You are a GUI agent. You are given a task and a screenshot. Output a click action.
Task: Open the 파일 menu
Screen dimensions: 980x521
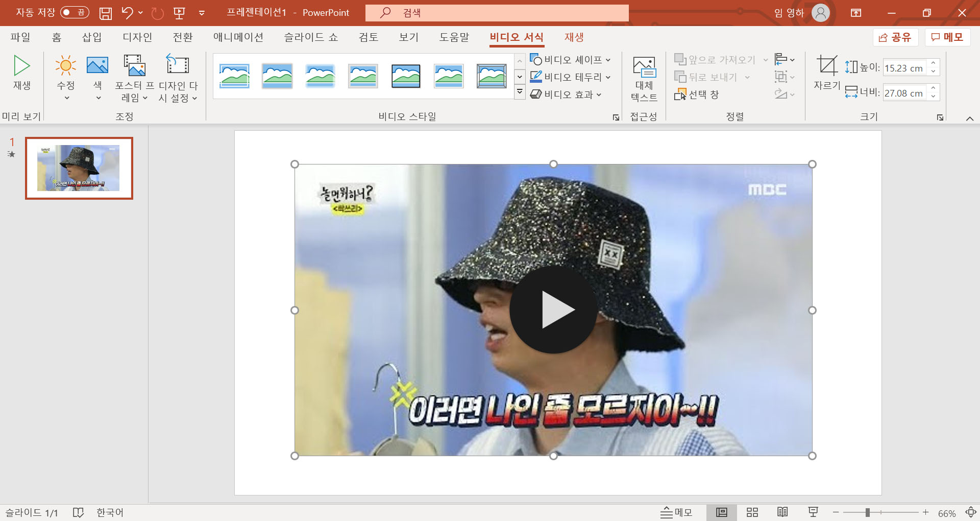20,37
